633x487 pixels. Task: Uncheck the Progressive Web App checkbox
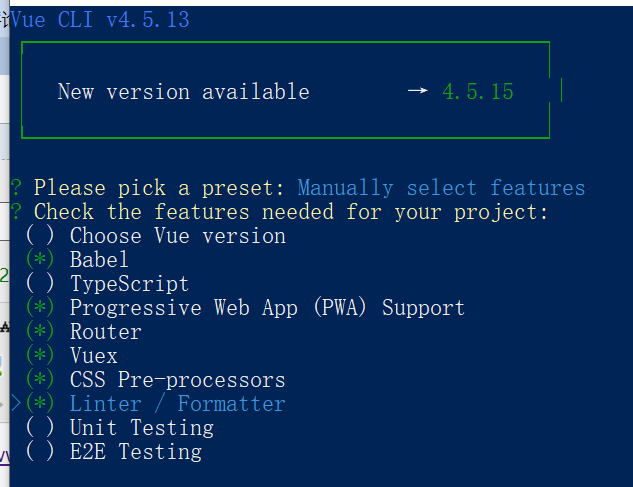pos(40,309)
